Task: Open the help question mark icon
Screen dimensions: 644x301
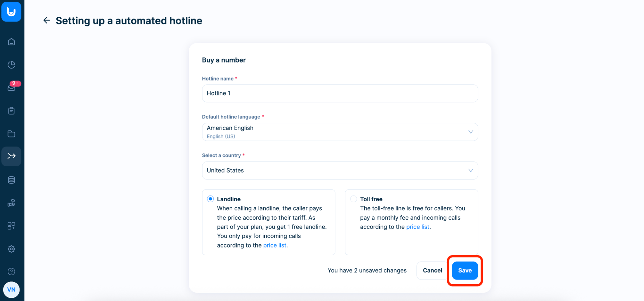Action: [x=11, y=272]
